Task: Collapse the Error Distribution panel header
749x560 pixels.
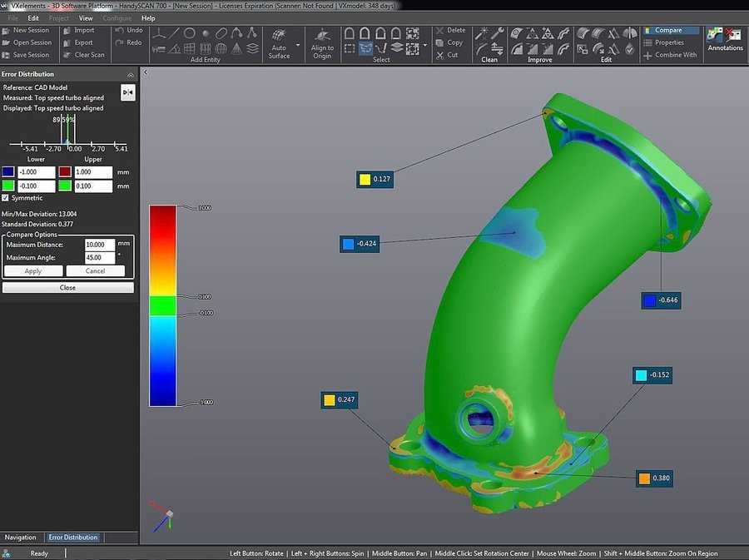Action: click(x=130, y=74)
